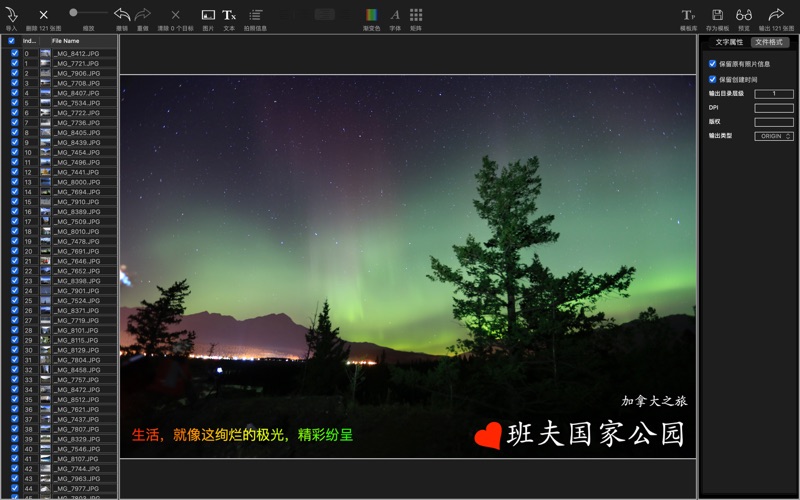
Task: Toggle 保留原有照片信息 checkbox
Action: (712, 64)
